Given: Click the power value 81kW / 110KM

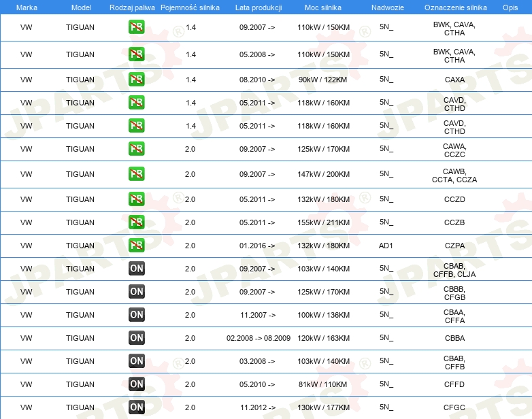Looking at the screenshot, I should click(x=322, y=384).
